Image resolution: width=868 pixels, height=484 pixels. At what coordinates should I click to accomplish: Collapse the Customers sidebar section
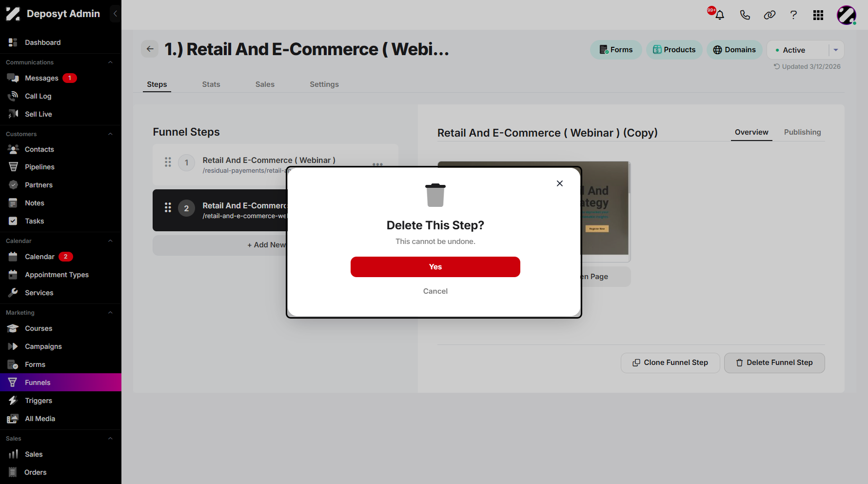110,134
